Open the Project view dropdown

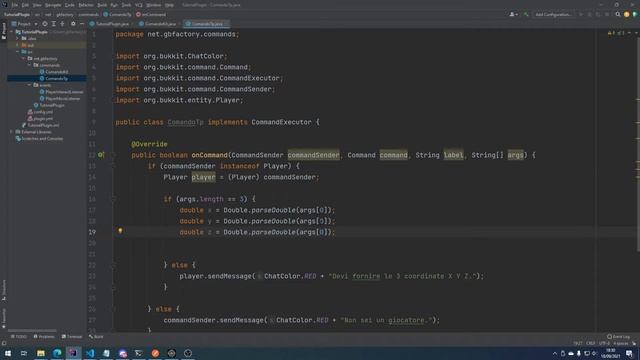click(25, 24)
